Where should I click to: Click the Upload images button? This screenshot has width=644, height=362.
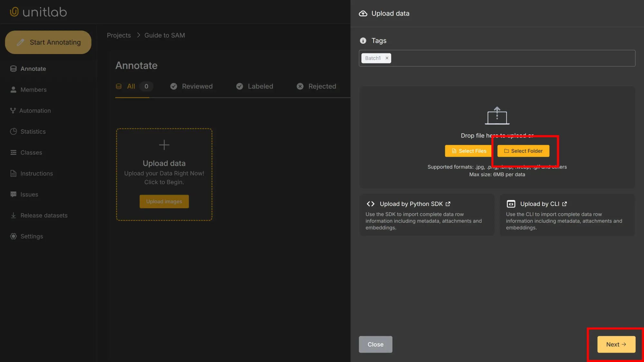click(164, 201)
